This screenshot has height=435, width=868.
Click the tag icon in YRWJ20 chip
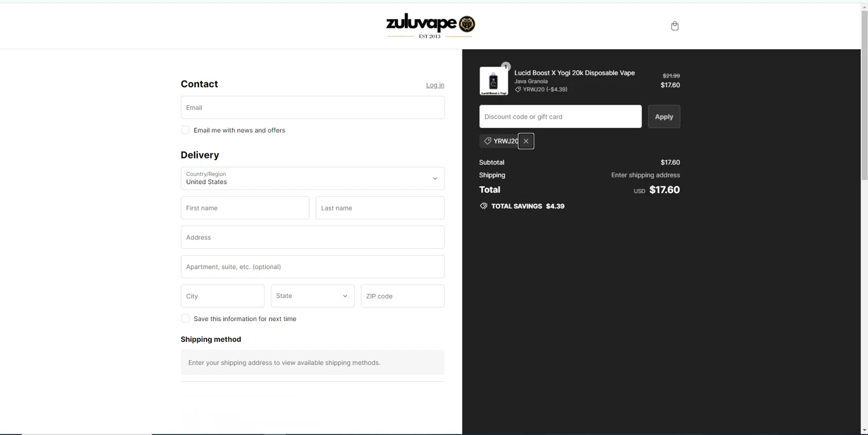click(x=488, y=141)
